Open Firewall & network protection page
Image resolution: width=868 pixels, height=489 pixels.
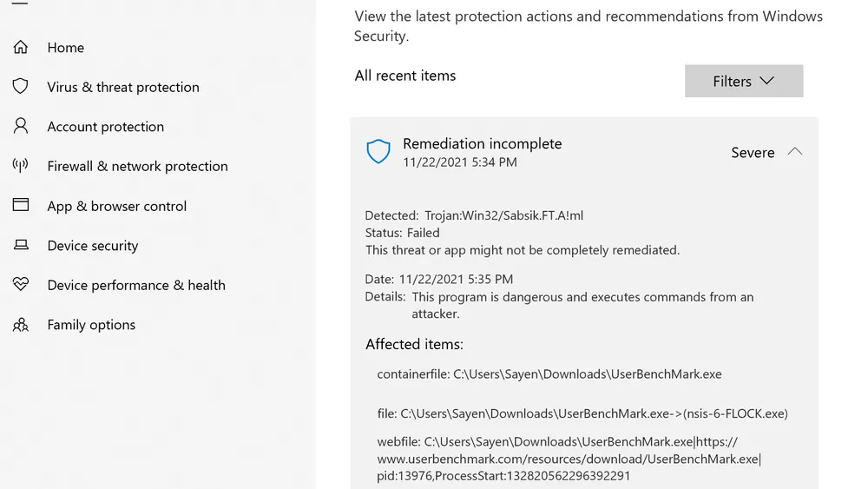pos(137,166)
